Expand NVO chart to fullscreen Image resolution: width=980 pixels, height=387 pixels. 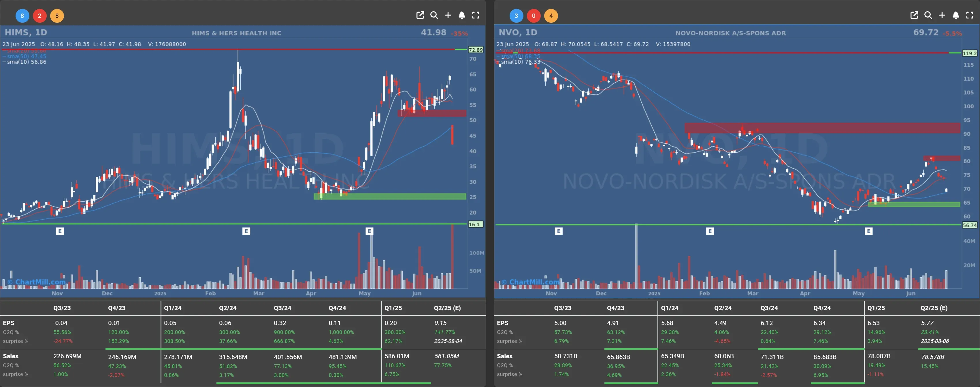click(x=970, y=15)
